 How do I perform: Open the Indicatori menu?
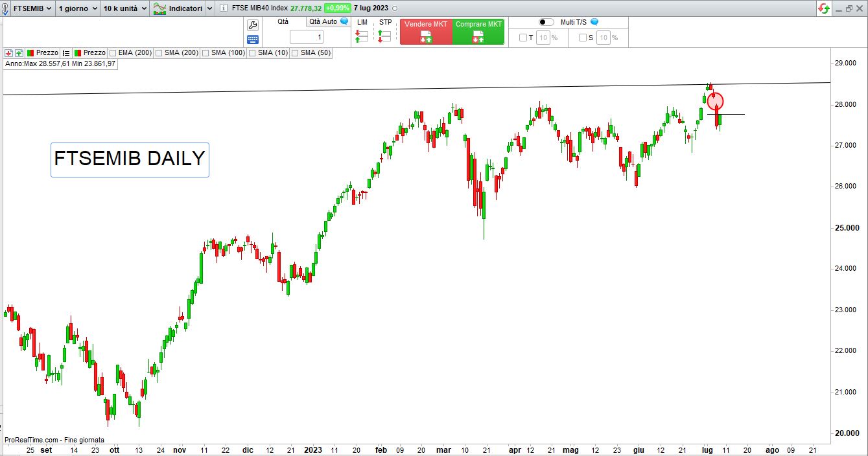tap(183, 8)
